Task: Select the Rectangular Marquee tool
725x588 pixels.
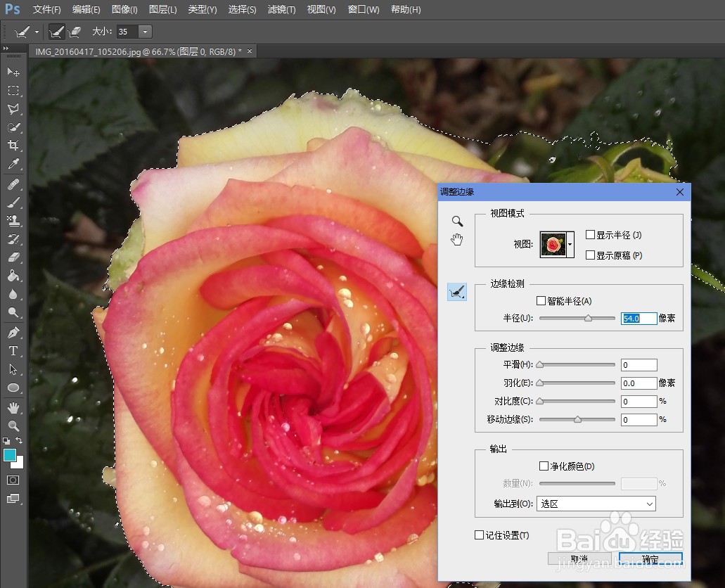Action: click(13, 90)
